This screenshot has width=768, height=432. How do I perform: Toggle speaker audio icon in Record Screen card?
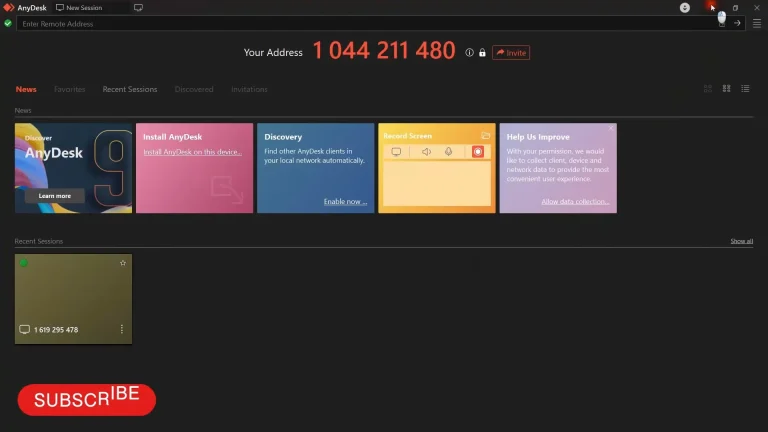tap(427, 152)
